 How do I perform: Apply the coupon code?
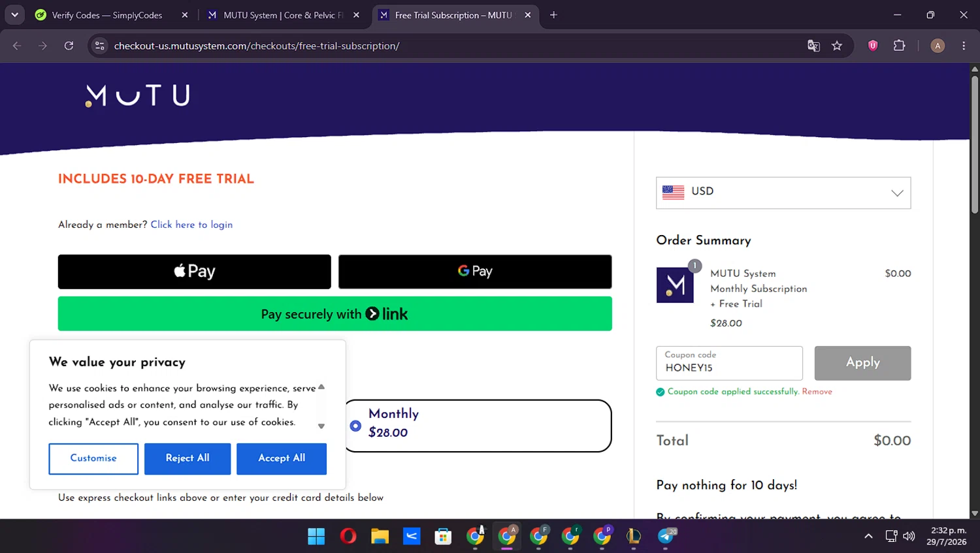tap(862, 363)
